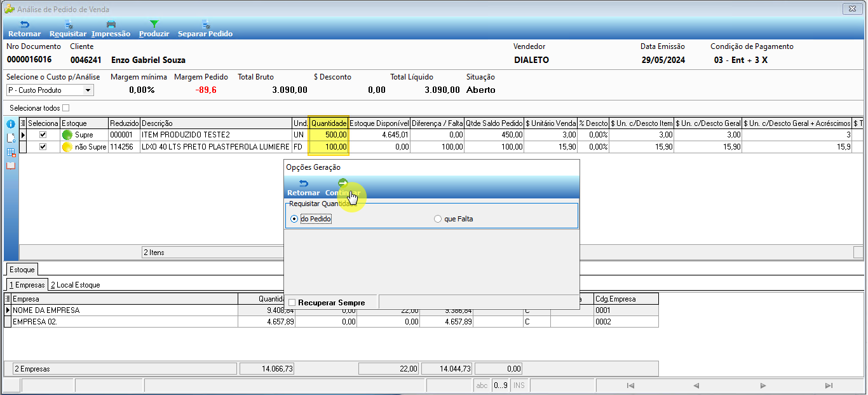Click the Continuar button

click(x=342, y=188)
